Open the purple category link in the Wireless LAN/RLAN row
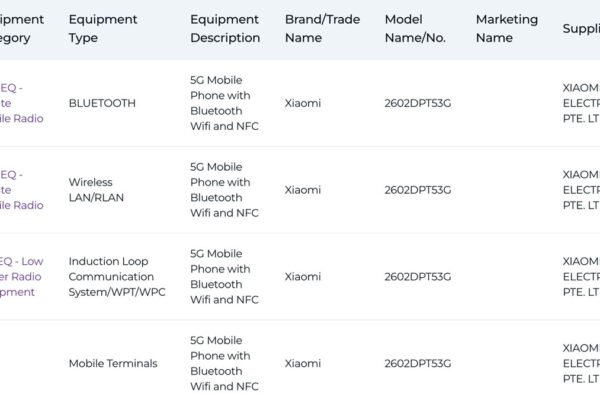The width and height of the screenshot is (600, 400). point(22,190)
